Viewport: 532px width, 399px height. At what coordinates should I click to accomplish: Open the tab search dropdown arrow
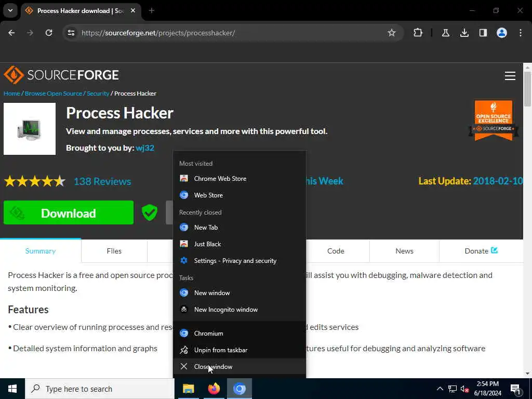pos(10,10)
